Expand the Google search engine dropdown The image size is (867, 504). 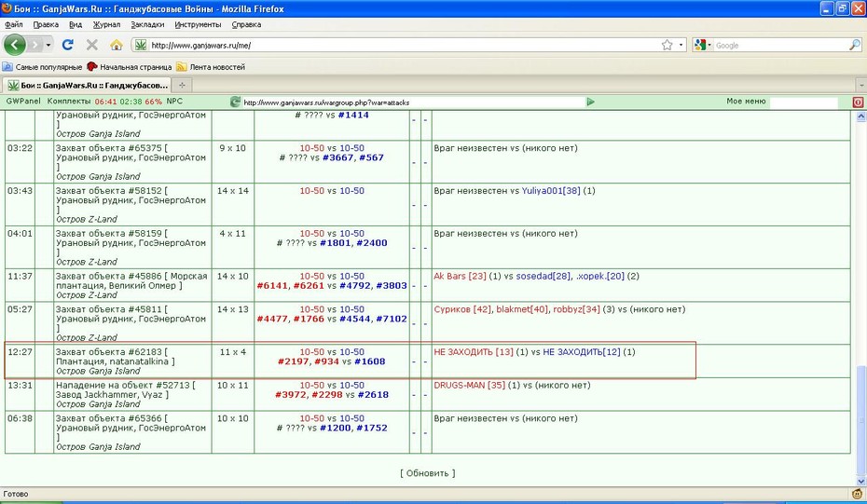pos(702,46)
